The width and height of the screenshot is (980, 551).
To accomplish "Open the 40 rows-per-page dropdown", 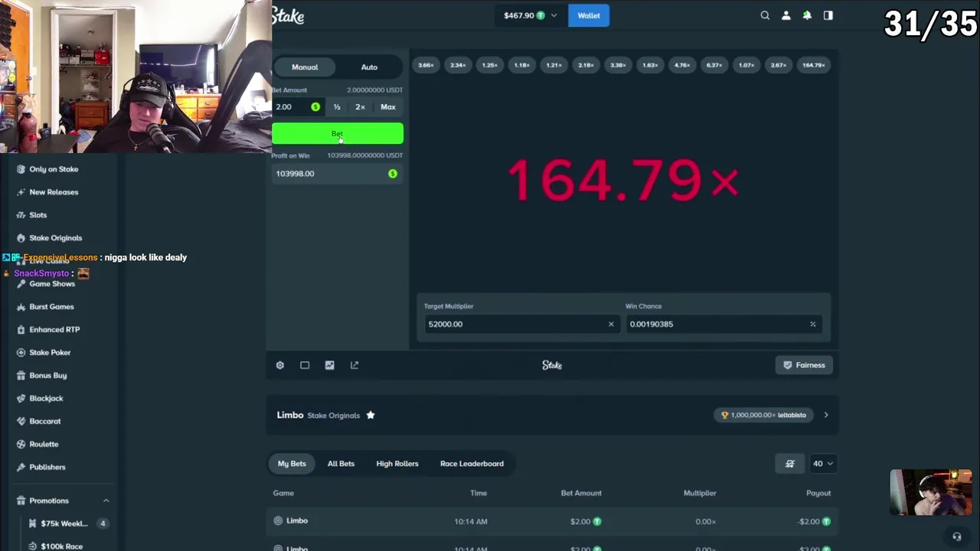I will tap(822, 464).
